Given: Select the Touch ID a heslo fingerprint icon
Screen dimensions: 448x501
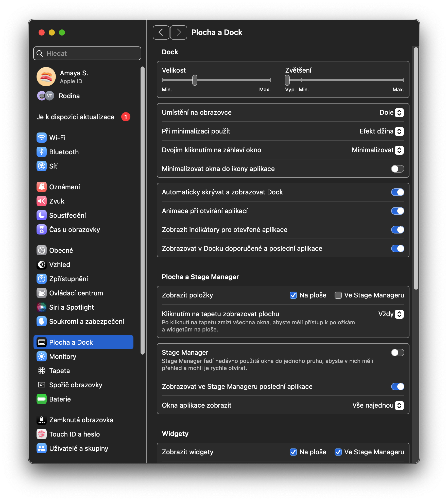Looking at the screenshot, I should 42,434.
